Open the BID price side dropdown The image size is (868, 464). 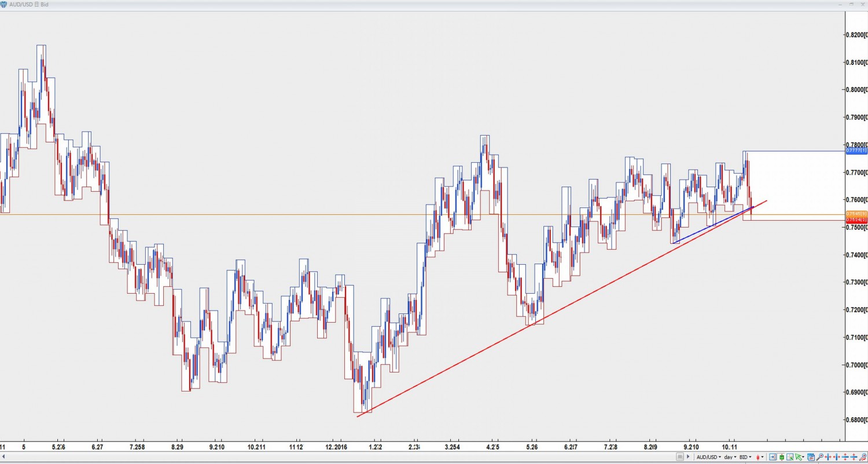[x=745, y=457]
